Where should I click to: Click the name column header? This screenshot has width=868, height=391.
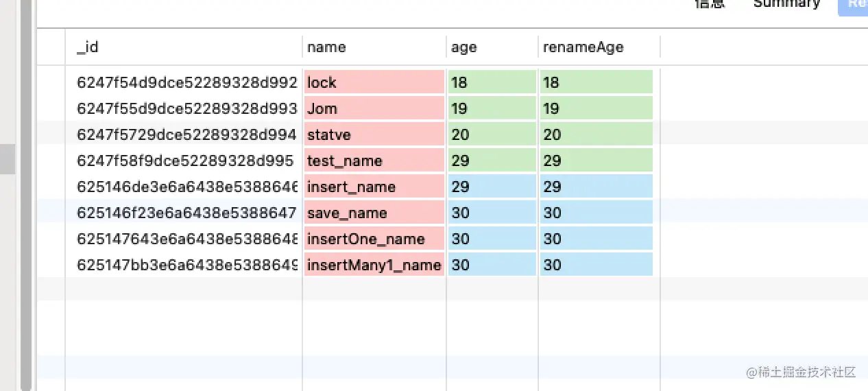[x=374, y=47]
